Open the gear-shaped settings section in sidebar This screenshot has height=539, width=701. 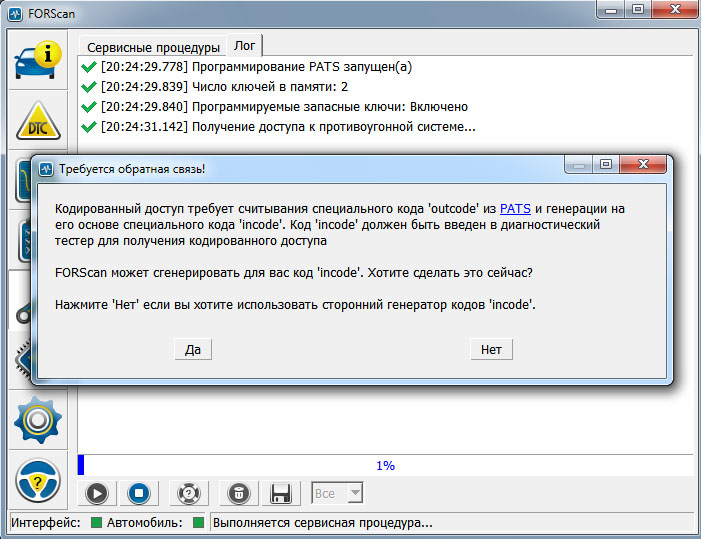(x=37, y=419)
